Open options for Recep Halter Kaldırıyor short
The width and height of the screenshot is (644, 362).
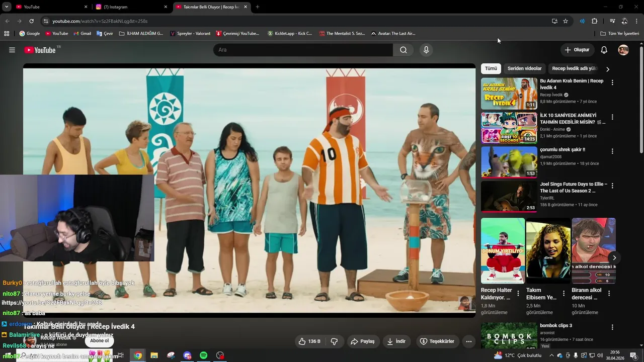point(518,293)
